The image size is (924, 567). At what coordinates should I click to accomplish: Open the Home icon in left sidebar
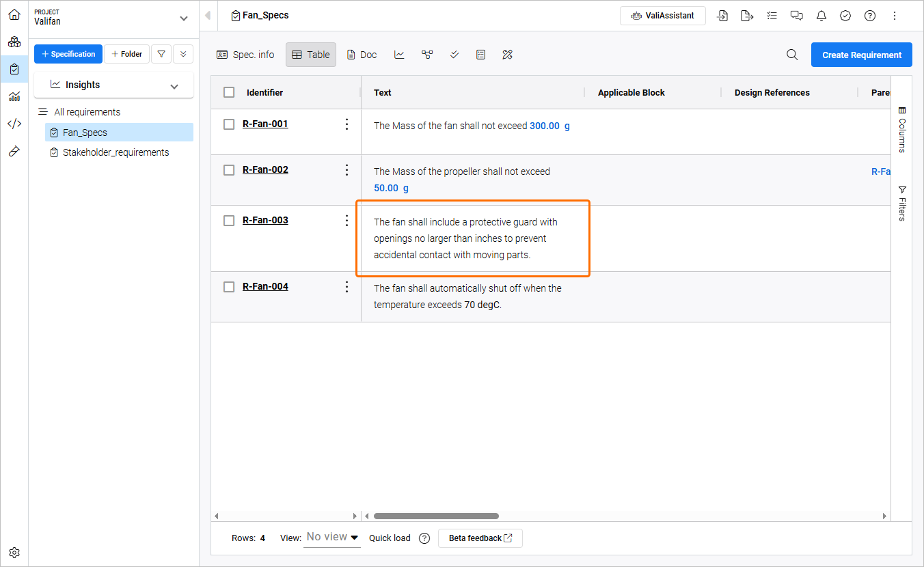tap(14, 14)
